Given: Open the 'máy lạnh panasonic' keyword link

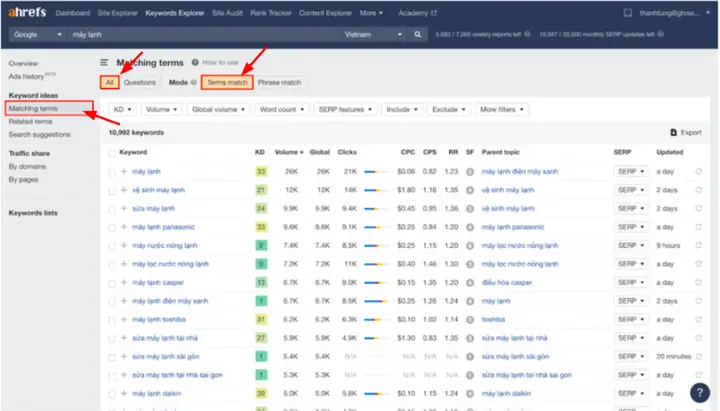Looking at the screenshot, I should coord(163,227).
